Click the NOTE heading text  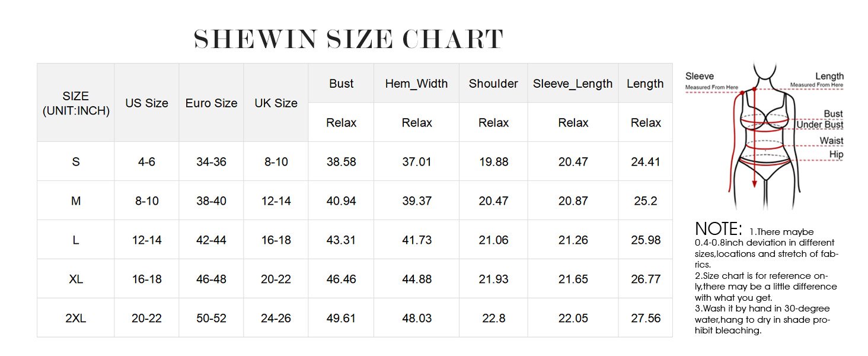(719, 229)
